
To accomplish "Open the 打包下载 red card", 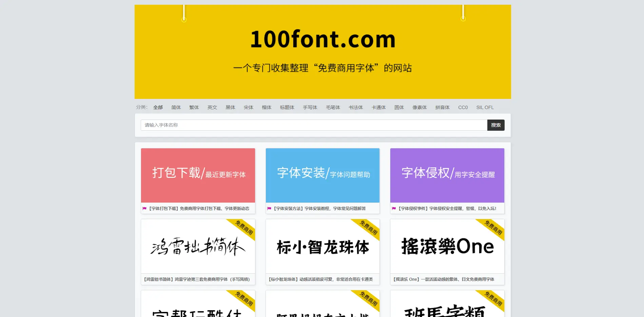I will 198,175.
